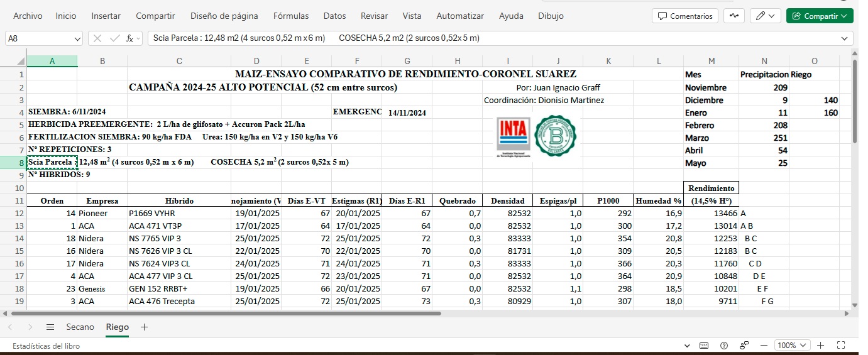Image resolution: width=868 pixels, height=355 pixels.
Task: Click the insert function fx icon
Action: click(x=129, y=38)
